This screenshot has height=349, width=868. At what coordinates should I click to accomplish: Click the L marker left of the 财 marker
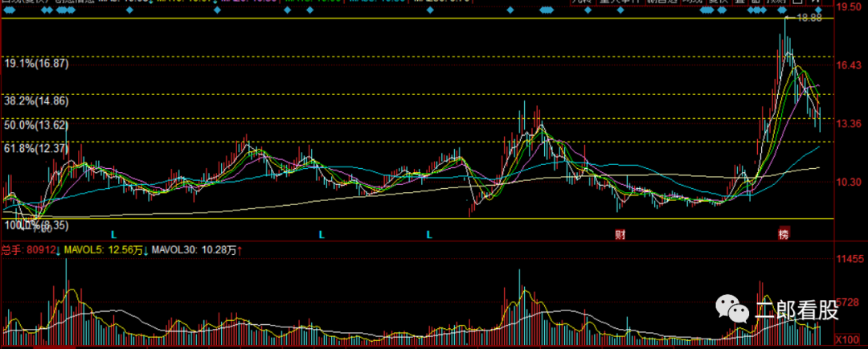[429, 234]
